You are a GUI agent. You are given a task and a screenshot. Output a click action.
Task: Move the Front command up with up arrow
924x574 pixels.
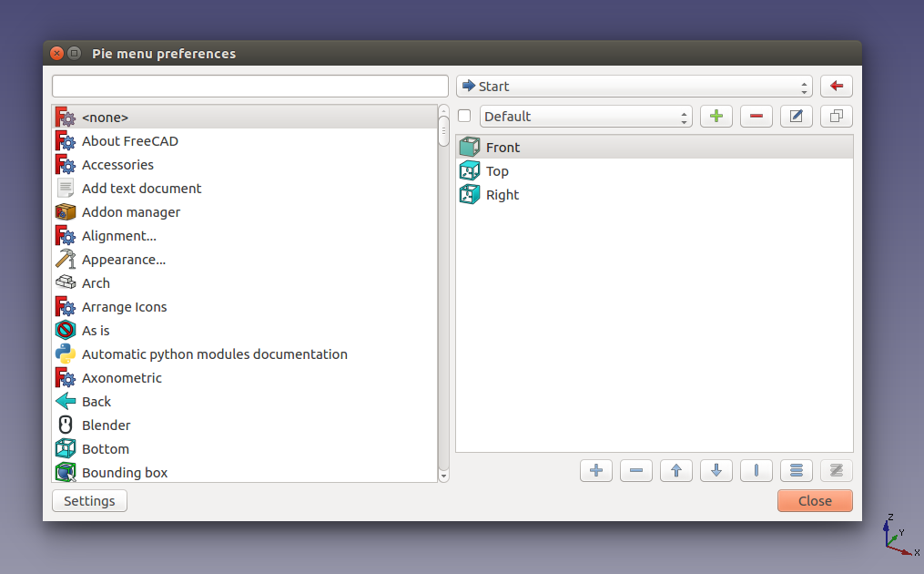click(x=675, y=470)
